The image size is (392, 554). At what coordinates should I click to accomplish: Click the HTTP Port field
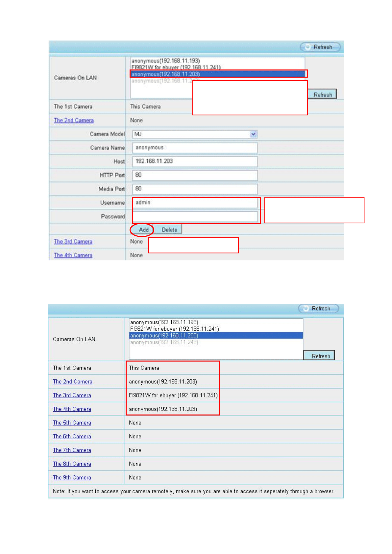pyautogui.click(x=195, y=175)
